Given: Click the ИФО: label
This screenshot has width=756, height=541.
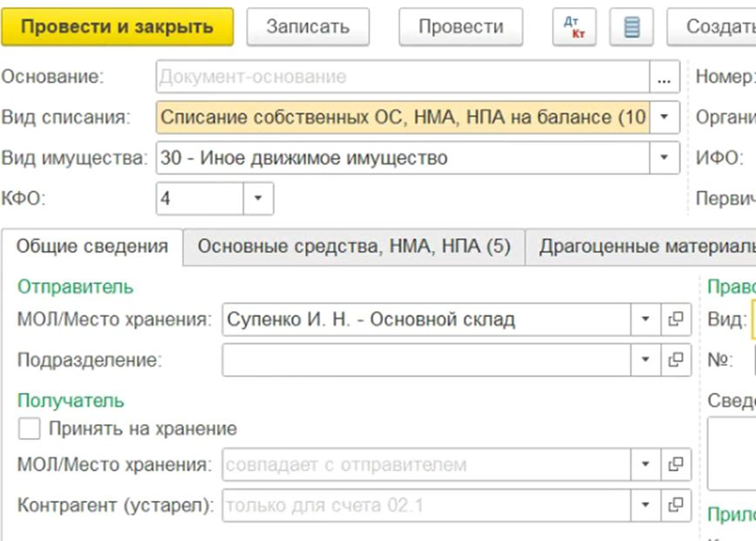Looking at the screenshot, I should click(720, 158).
